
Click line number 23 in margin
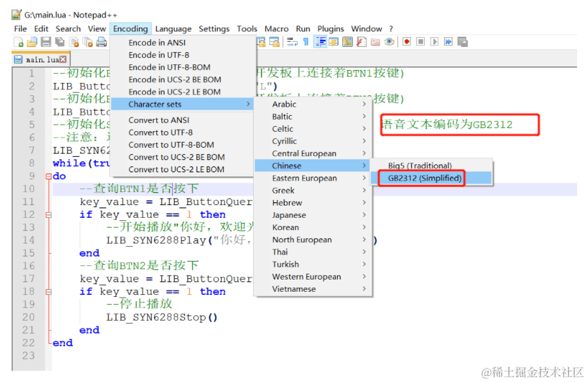click(28, 355)
